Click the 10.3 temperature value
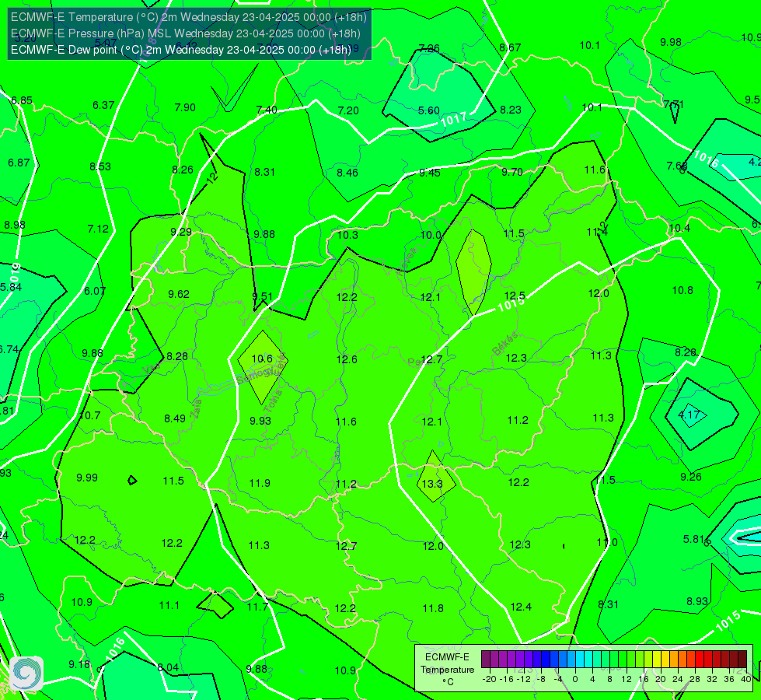Screen dimensions: 761x700 347,235
